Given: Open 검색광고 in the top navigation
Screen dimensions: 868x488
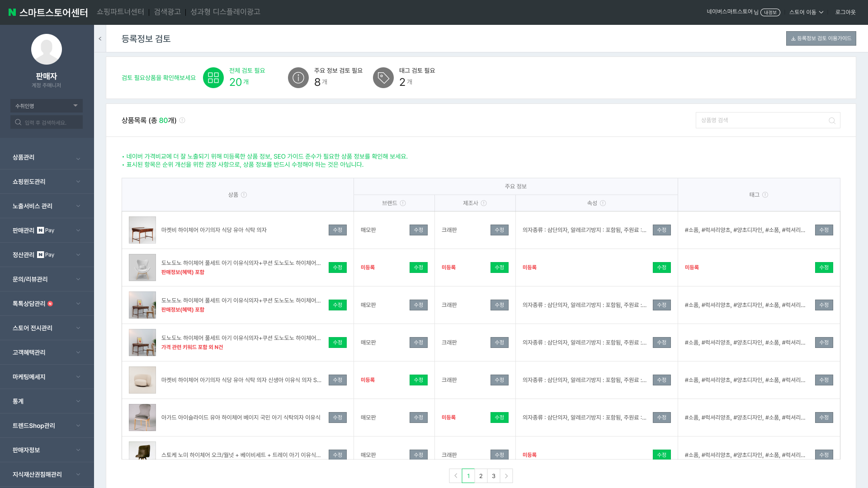Looking at the screenshot, I should [167, 12].
